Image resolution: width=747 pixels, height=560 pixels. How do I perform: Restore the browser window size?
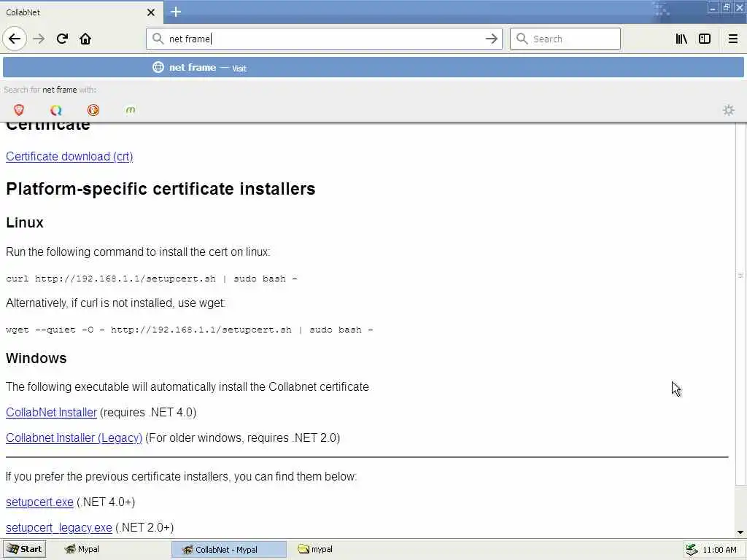726,7
